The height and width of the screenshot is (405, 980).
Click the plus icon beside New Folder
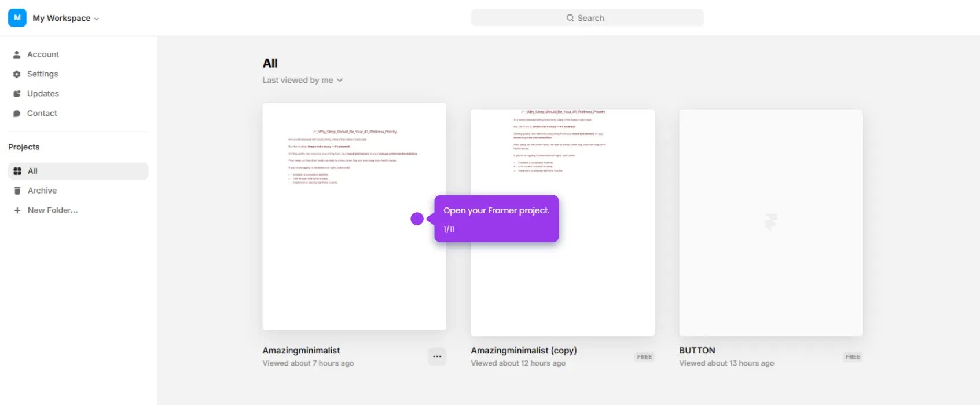point(17,210)
